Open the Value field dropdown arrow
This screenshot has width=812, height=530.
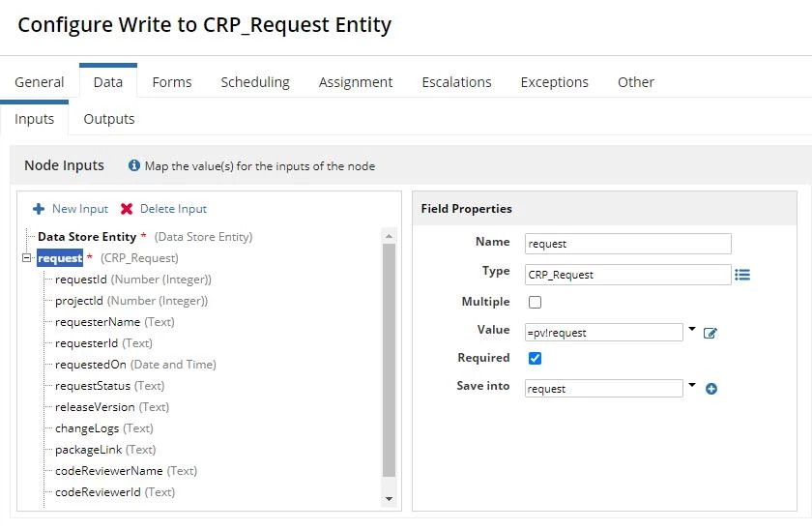(692, 329)
